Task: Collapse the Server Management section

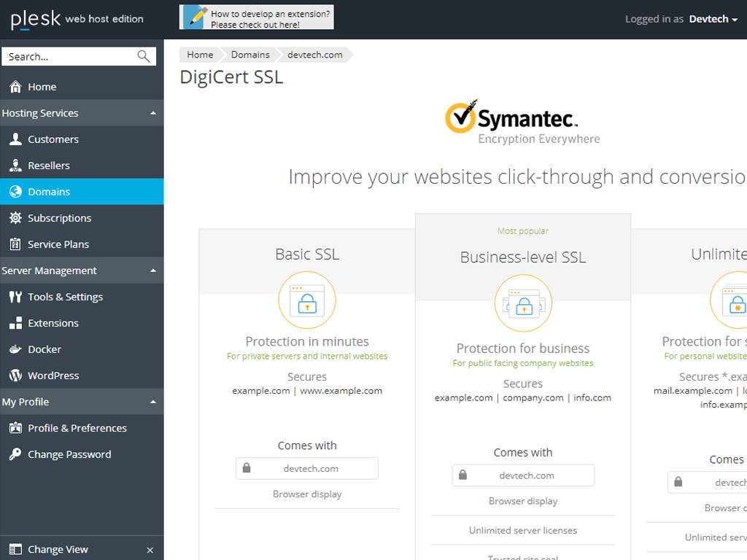Action: tap(152, 271)
